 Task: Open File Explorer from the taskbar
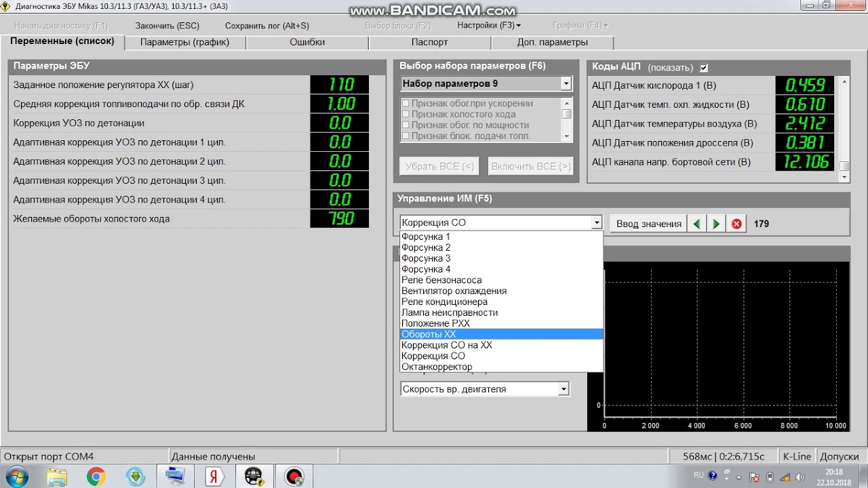pyautogui.click(x=57, y=476)
